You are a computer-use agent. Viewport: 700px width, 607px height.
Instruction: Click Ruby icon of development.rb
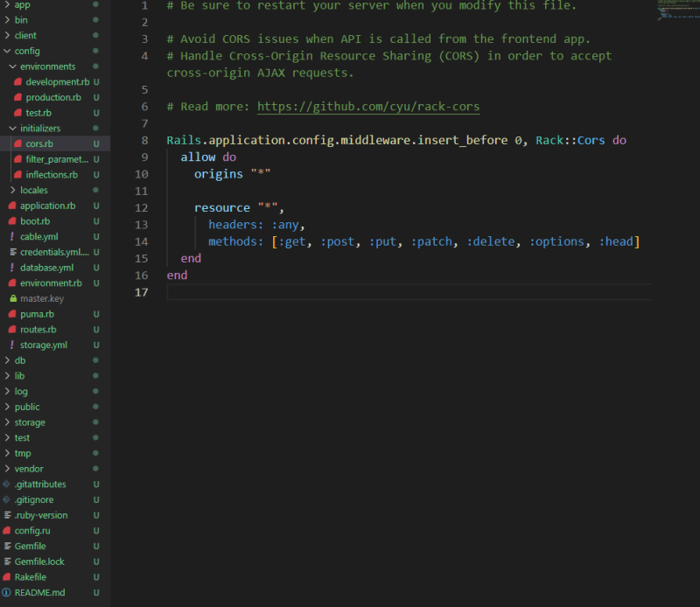click(18, 81)
